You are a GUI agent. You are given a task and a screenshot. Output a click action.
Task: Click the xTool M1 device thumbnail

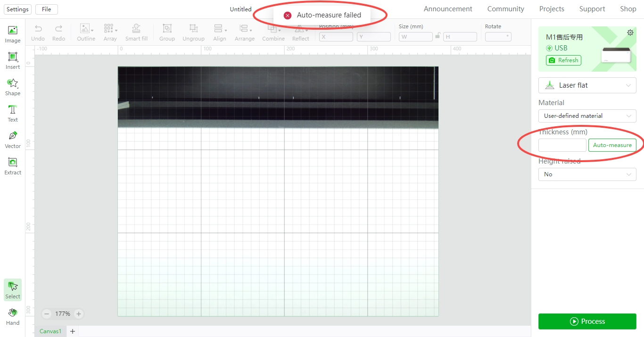[616, 55]
